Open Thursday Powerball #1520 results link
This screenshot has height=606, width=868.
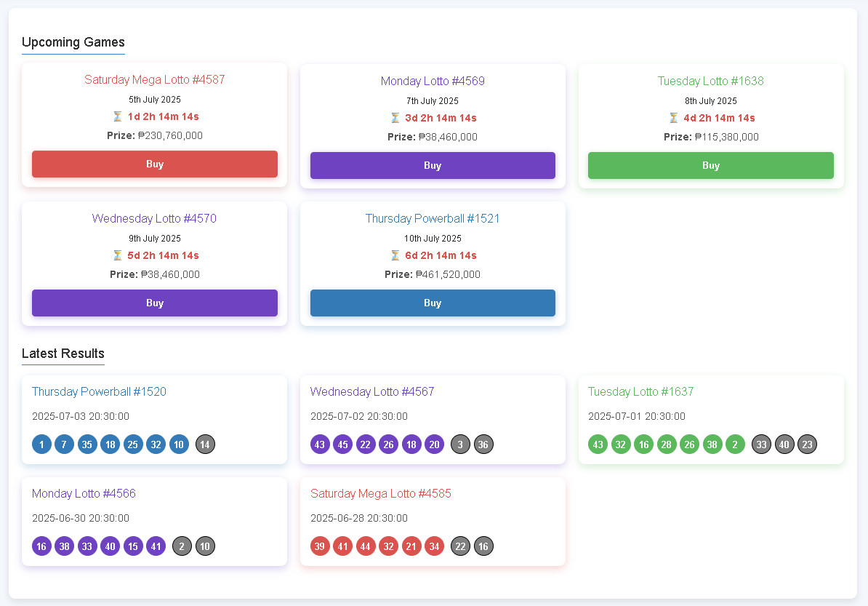click(x=99, y=391)
